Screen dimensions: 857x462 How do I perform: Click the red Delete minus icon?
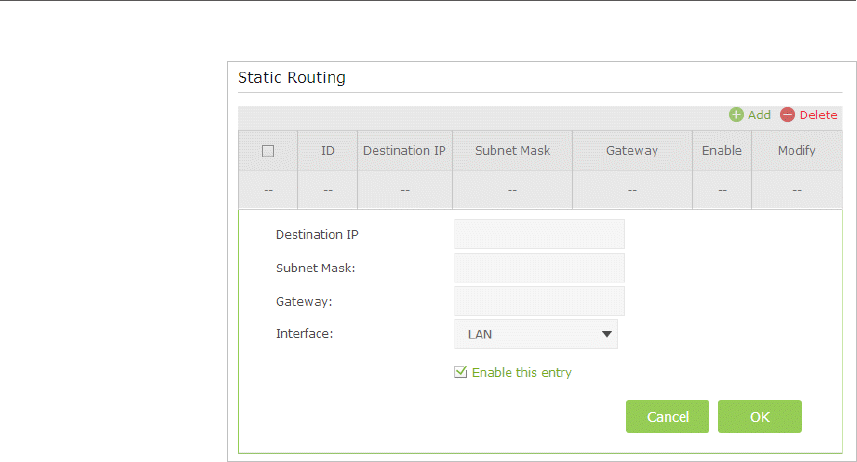[x=787, y=115]
